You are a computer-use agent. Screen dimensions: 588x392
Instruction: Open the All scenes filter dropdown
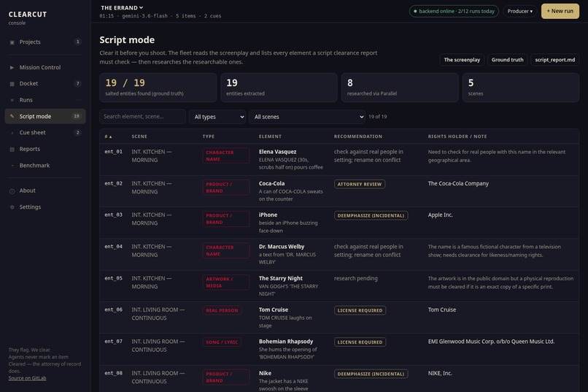(x=307, y=117)
